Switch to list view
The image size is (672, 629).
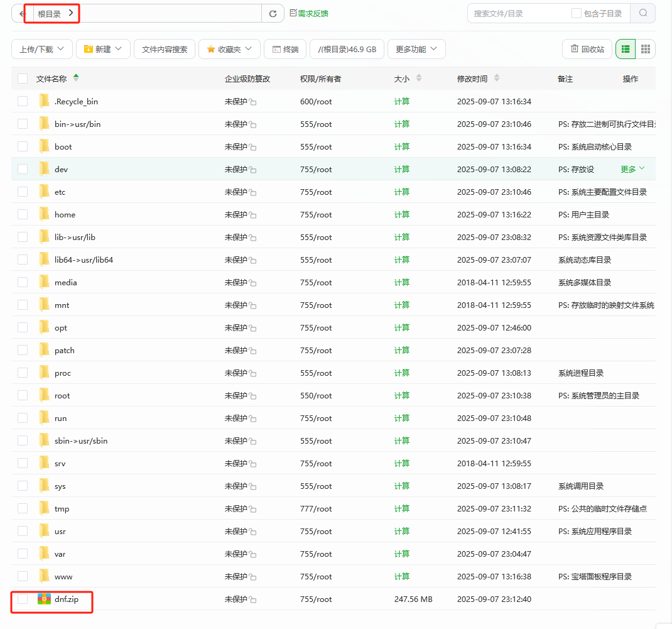coord(626,49)
